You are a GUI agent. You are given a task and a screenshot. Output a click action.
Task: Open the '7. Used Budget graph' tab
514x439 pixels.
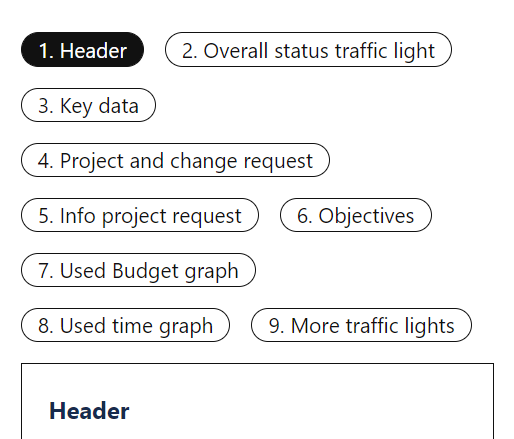[x=138, y=270]
